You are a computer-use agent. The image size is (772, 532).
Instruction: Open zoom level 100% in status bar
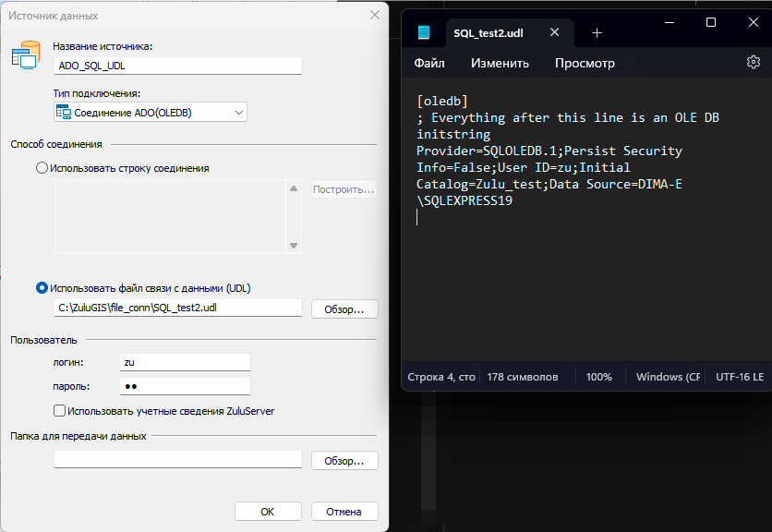598,377
